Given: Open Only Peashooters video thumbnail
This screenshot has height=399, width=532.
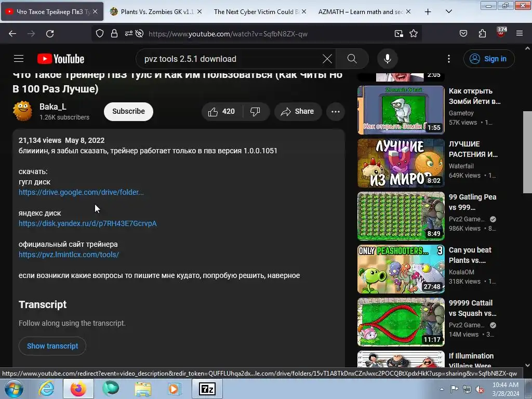Looking at the screenshot, I should (401, 269).
